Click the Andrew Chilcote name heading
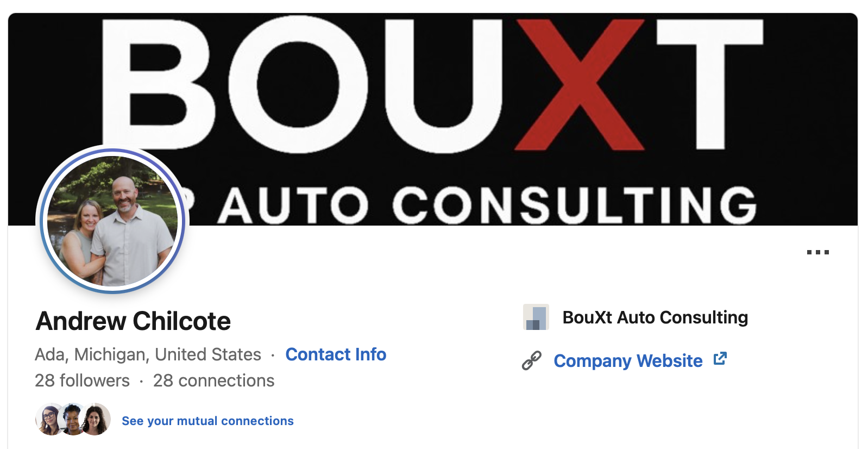The image size is (868, 449). (133, 321)
